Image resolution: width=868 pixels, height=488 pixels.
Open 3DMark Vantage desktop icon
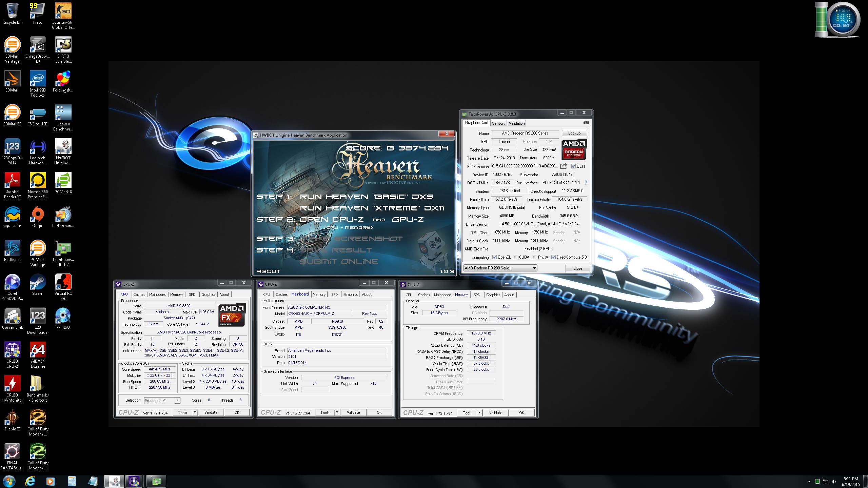click(x=13, y=50)
